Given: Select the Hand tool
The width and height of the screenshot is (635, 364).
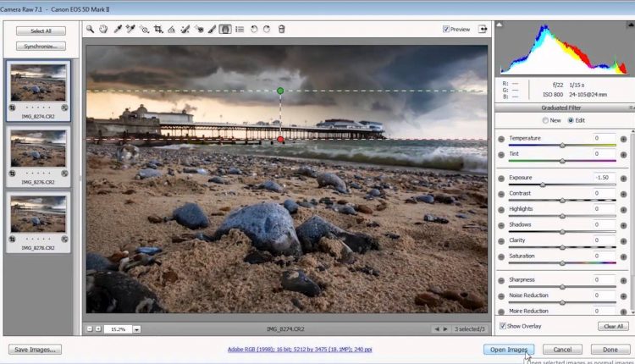Looking at the screenshot, I should point(103,29).
